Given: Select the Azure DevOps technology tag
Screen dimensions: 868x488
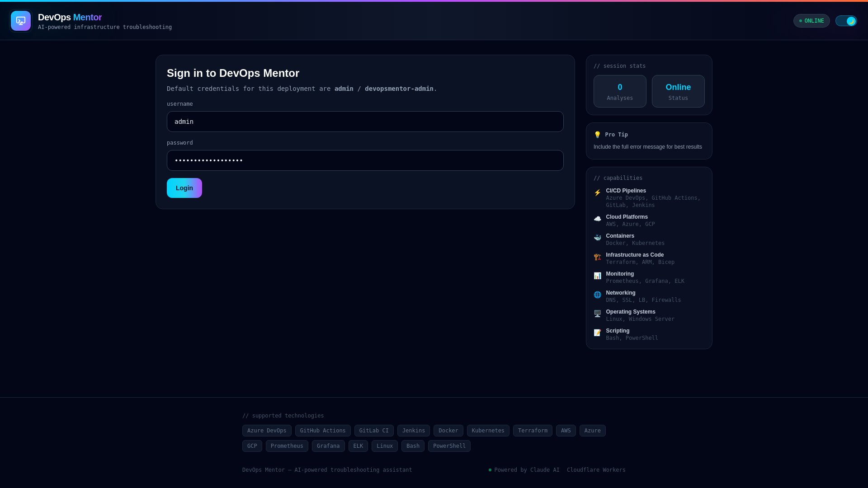Looking at the screenshot, I should 267,431.
